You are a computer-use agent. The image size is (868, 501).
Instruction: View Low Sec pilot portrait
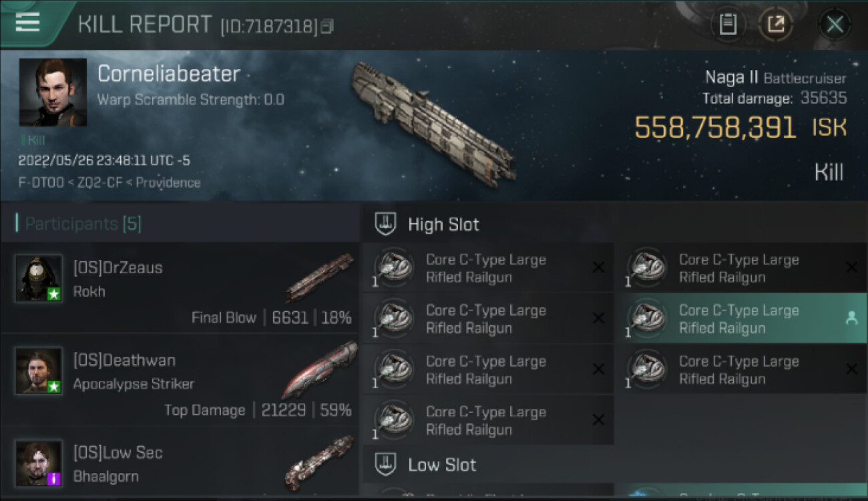39,463
